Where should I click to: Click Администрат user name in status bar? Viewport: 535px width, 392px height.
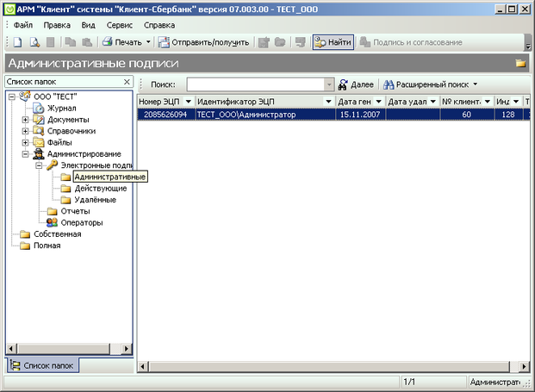click(495, 383)
